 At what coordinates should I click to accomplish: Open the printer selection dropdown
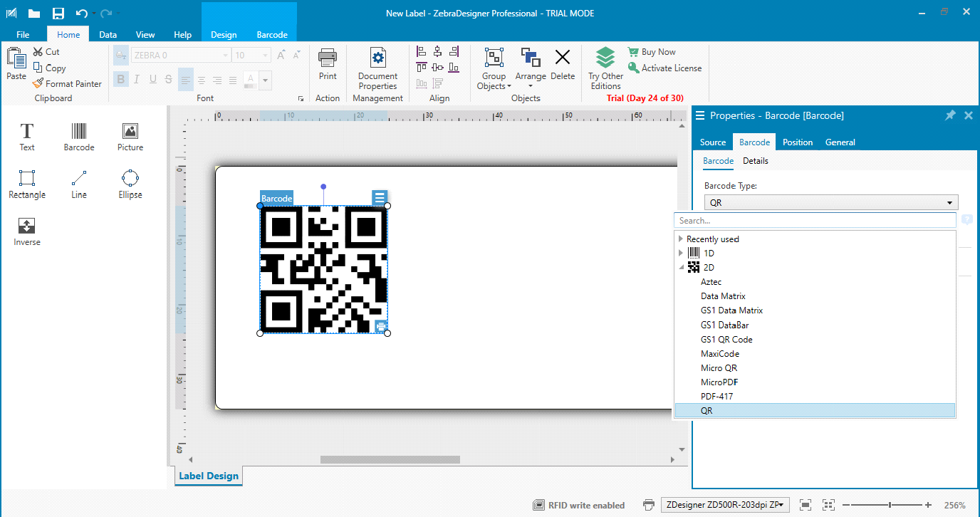pyautogui.click(x=725, y=505)
